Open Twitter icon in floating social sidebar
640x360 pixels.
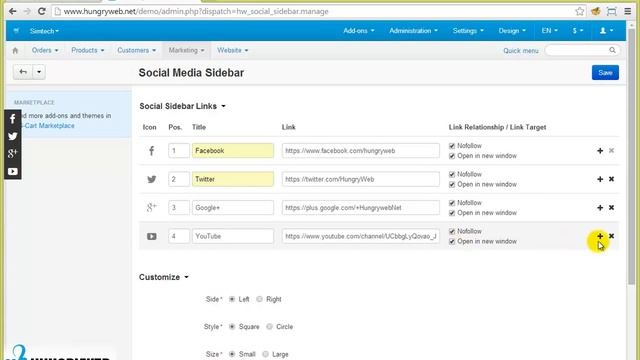tap(13, 136)
